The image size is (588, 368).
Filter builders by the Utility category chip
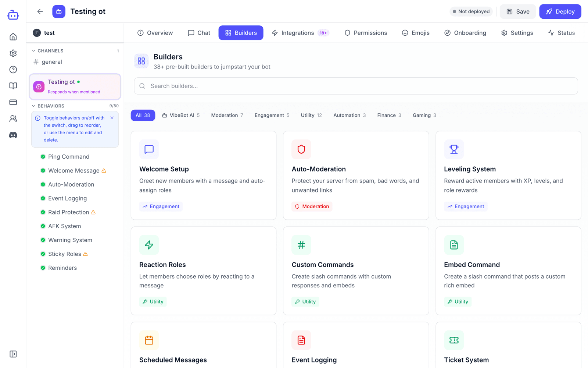tap(311, 115)
